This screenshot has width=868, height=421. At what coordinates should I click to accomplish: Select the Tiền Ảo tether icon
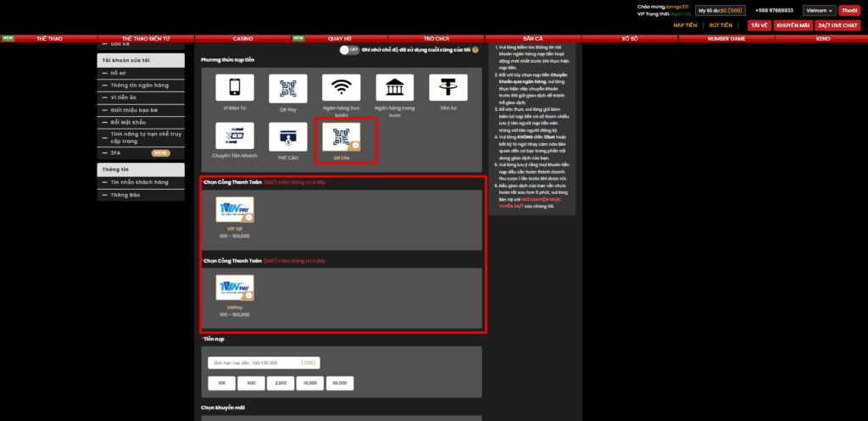pyautogui.click(x=448, y=87)
